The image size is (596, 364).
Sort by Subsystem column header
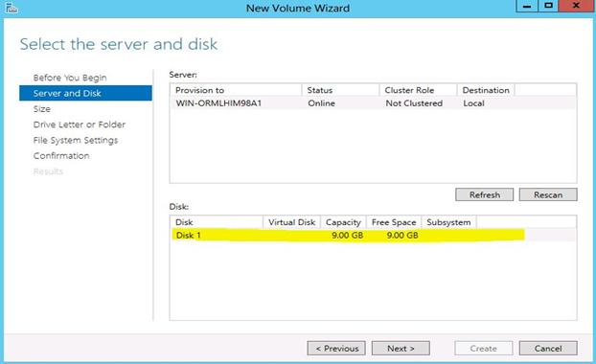point(448,222)
